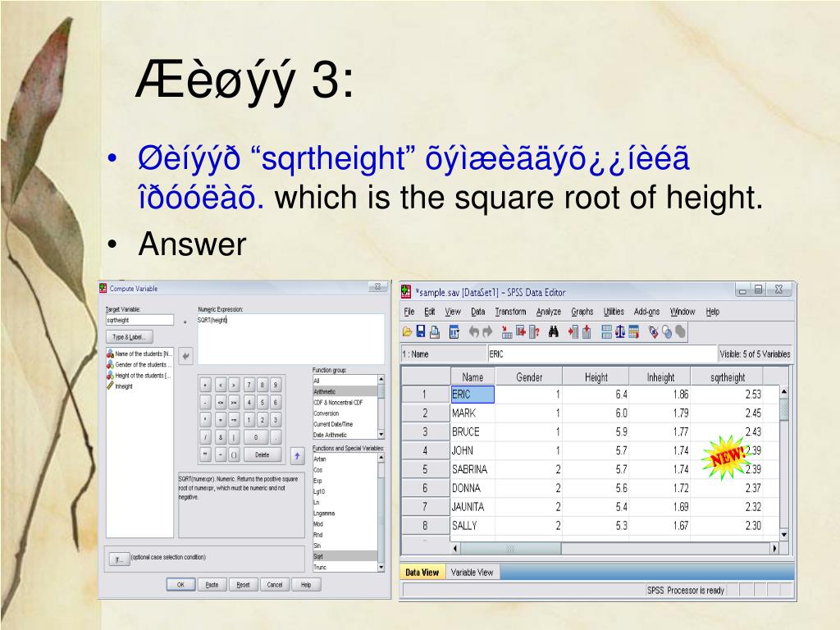
Task: Click the Split File toolbar icon
Action: click(606, 332)
